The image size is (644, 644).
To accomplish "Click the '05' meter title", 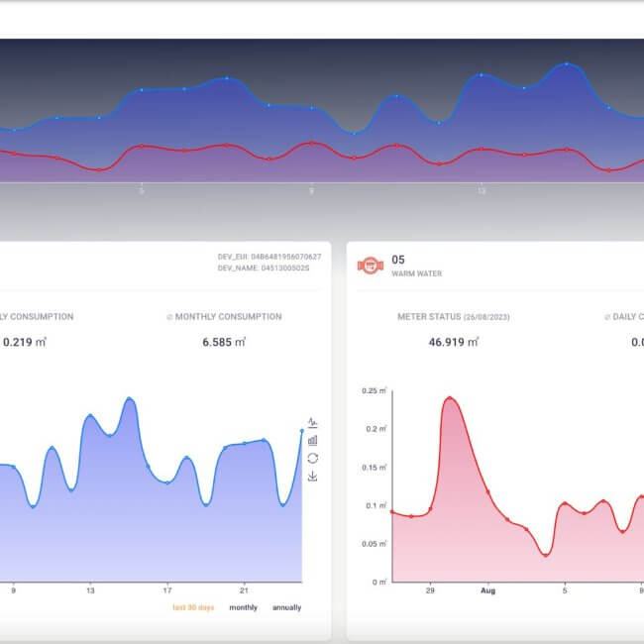I will (398, 260).
